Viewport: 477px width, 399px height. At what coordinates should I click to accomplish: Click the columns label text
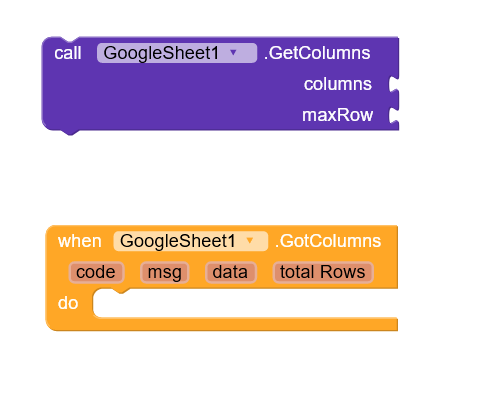(338, 84)
